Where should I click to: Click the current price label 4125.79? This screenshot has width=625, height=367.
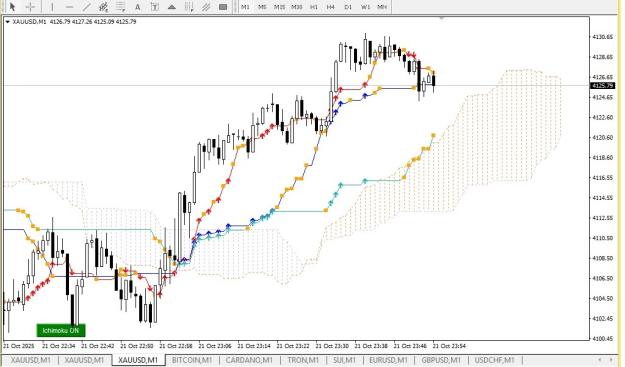tap(603, 86)
